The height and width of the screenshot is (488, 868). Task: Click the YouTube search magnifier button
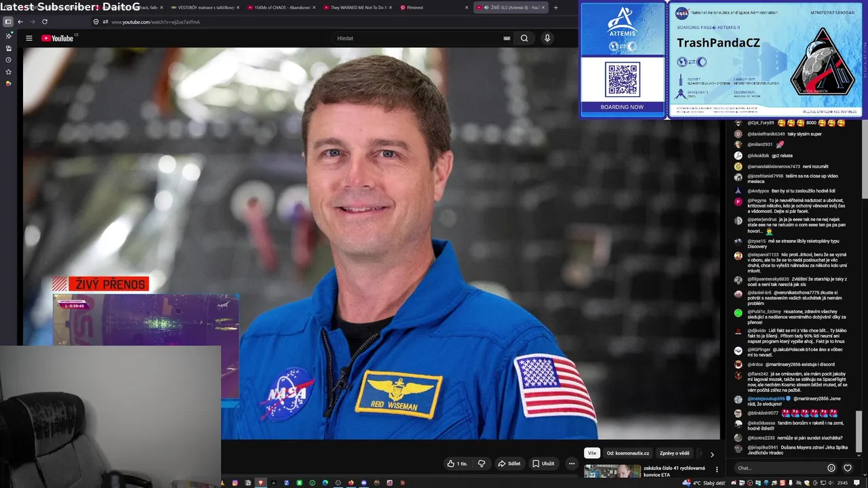[x=524, y=38]
